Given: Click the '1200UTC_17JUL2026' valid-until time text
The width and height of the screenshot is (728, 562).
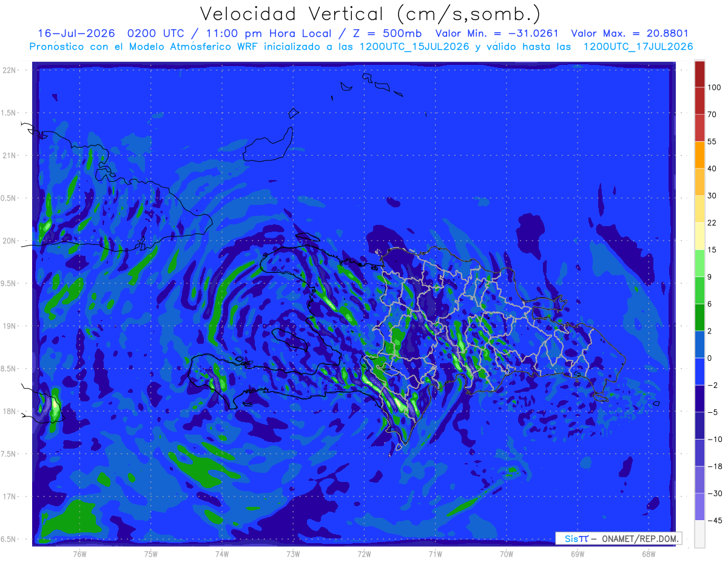Looking at the screenshot, I should point(638,46).
